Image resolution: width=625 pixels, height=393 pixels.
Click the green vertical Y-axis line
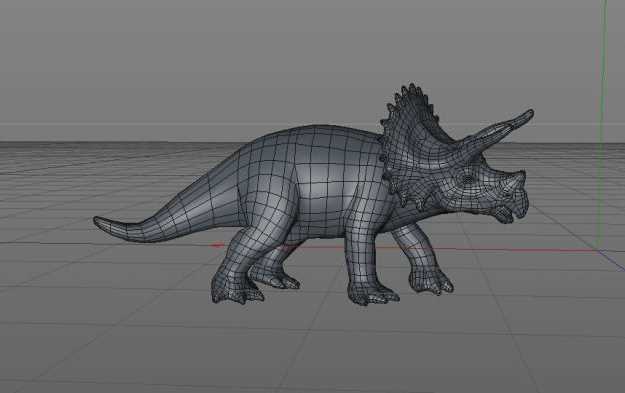pyautogui.click(x=603, y=124)
